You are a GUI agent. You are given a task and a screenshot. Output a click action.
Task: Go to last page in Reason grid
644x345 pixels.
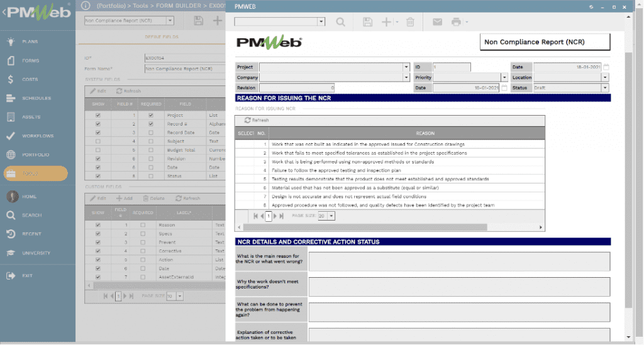[x=281, y=216]
